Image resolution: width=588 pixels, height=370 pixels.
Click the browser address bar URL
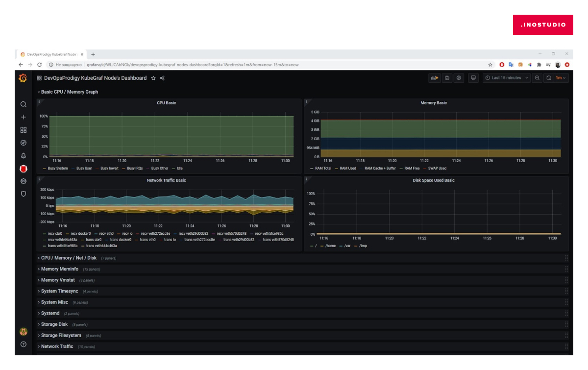[x=193, y=65]
